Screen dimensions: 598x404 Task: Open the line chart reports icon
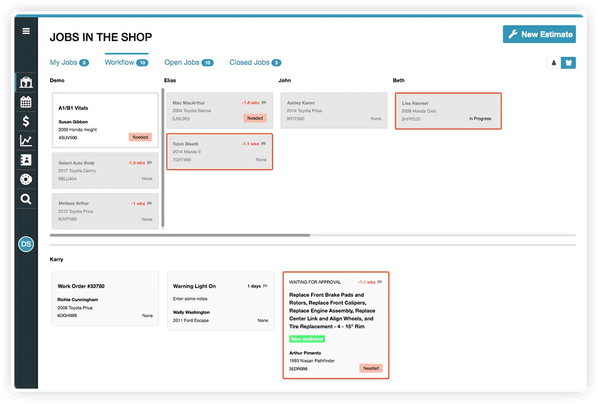26,141
